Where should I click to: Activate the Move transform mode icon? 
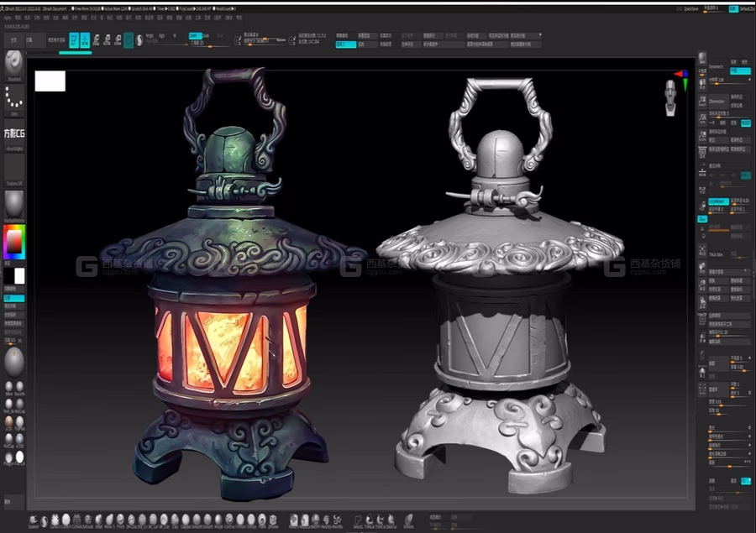[96, 40]
